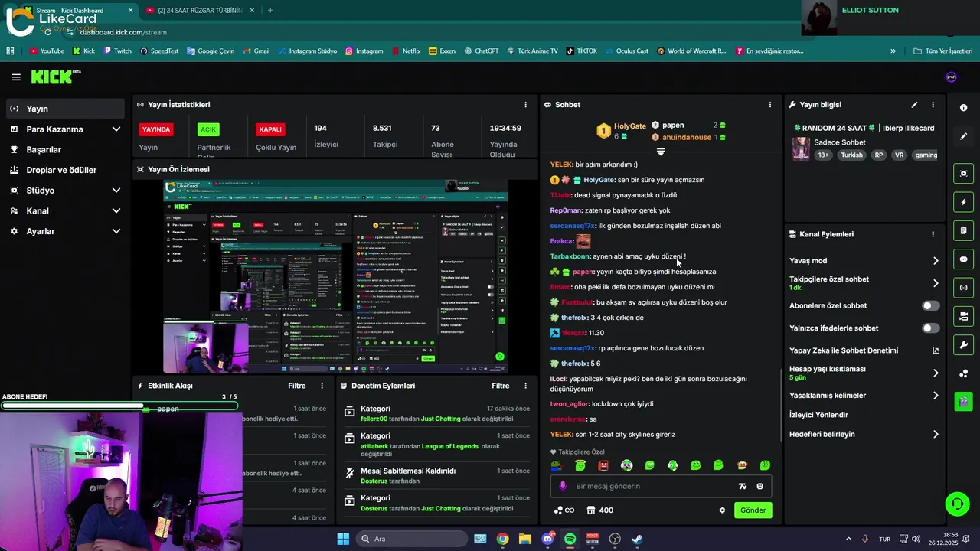Screen dimensions: 980x551
Task: Click the wrench icon in right rail
Action: pyautogui.click(x=963, y=344)
